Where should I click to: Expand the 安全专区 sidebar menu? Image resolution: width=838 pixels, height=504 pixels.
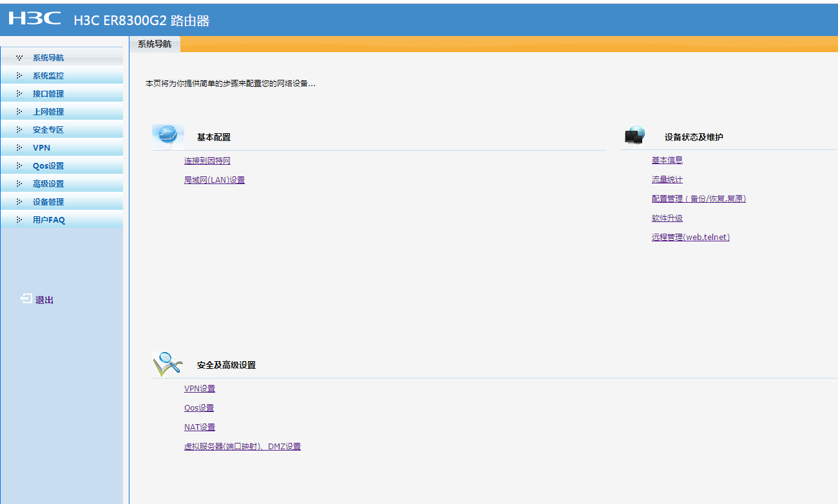[61, 130]
